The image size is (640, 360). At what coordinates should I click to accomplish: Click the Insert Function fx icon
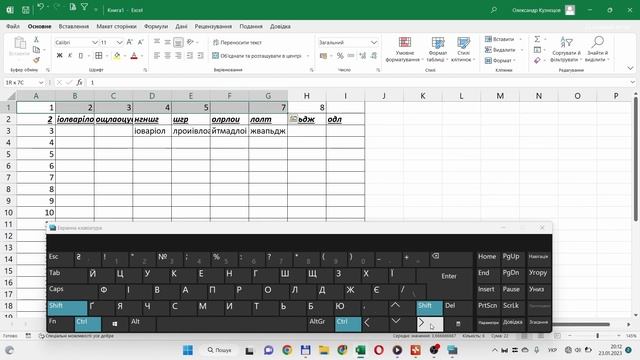coord(79,82)
